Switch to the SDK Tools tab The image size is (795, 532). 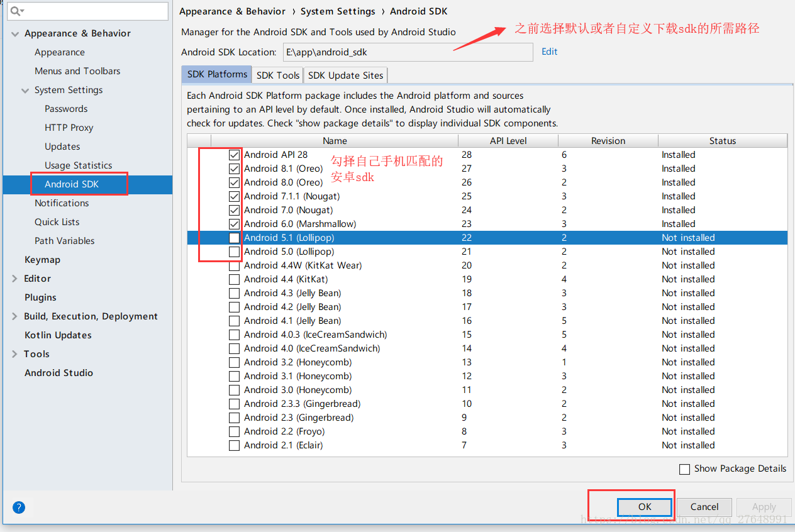(278, 75)
